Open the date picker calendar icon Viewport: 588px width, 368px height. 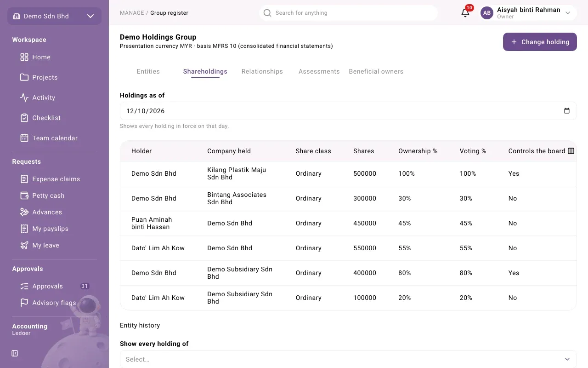(567, 111)
